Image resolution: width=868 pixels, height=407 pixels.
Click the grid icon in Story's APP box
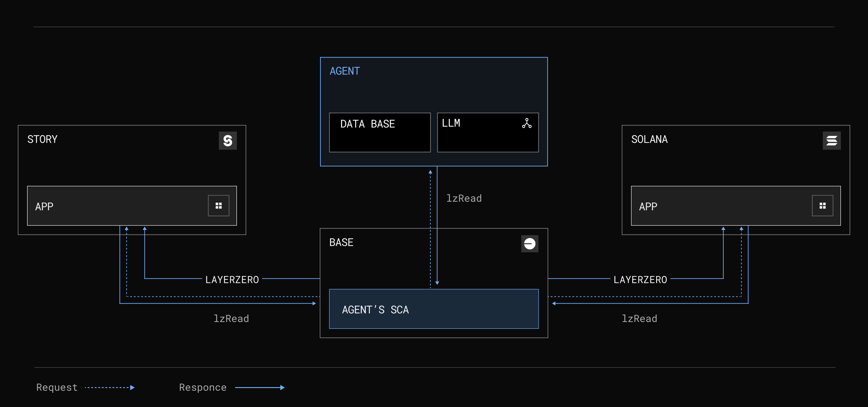218,206
